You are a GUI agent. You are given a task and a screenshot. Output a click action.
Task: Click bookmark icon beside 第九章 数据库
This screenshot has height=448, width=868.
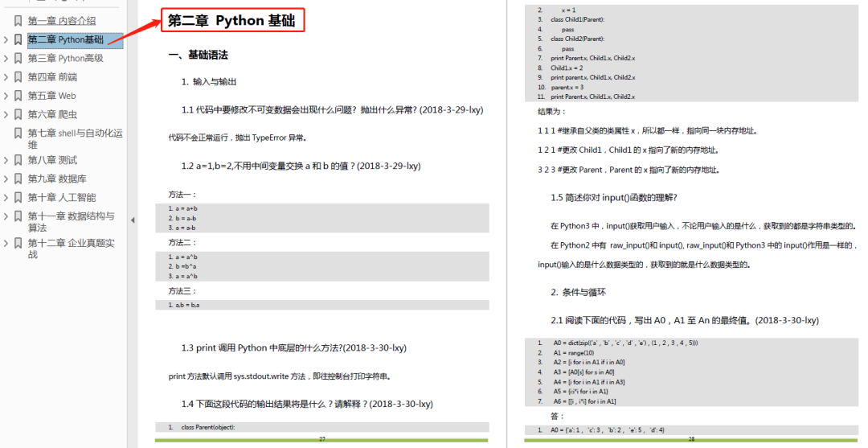coord(18,179)
